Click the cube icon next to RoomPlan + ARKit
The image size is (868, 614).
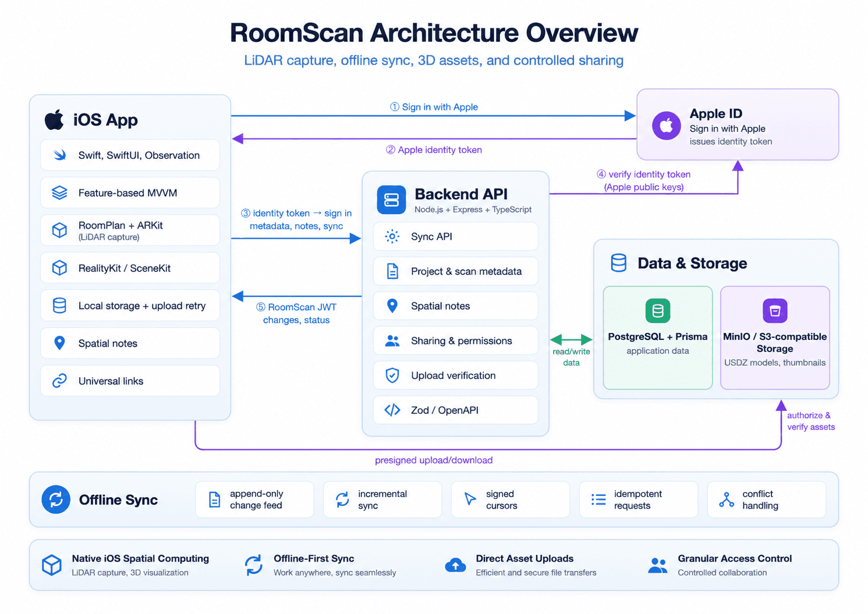tap(59, 230)
